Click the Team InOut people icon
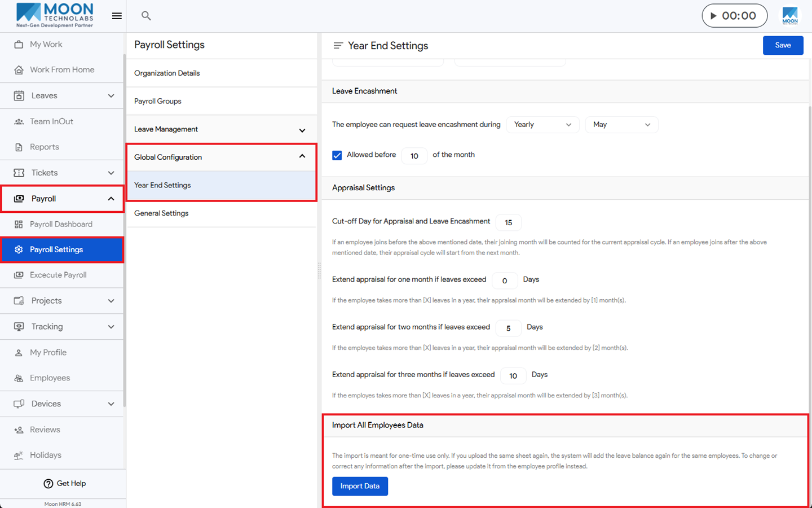This screenshot has height=508, width=812. (19, 121)
